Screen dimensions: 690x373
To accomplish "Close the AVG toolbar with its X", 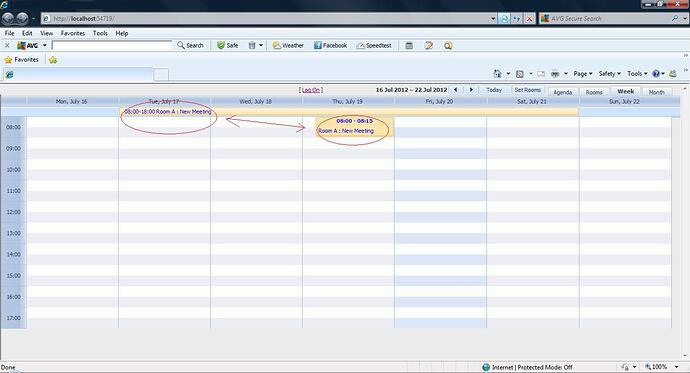I will [x=7, y=45].
